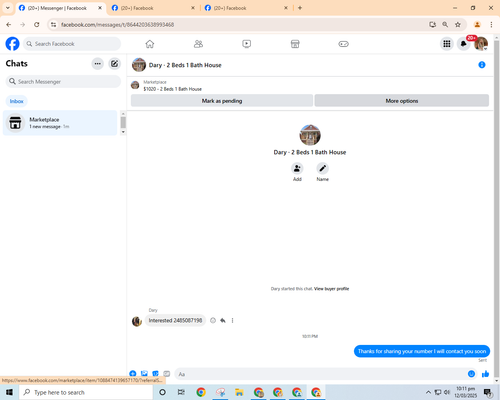Open More options button
Viewport: 500px width, 400px height.
pyautogui.click(x=402, y=101)
